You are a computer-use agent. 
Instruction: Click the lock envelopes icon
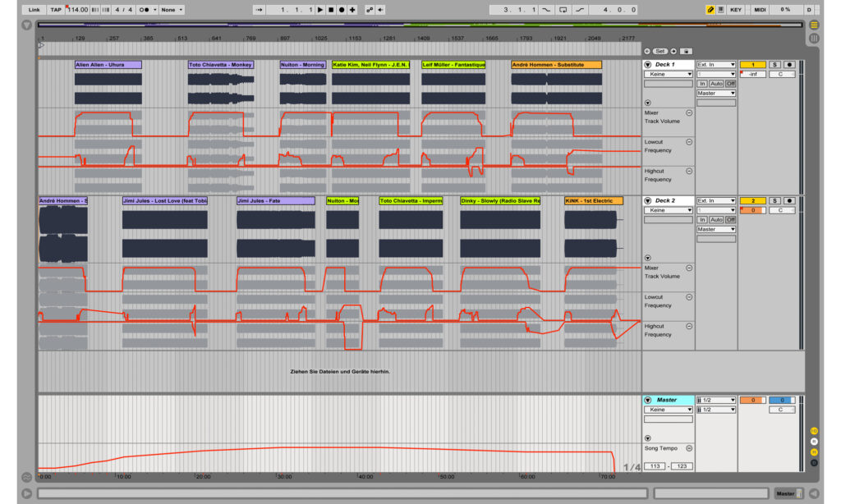click(686, 51)
